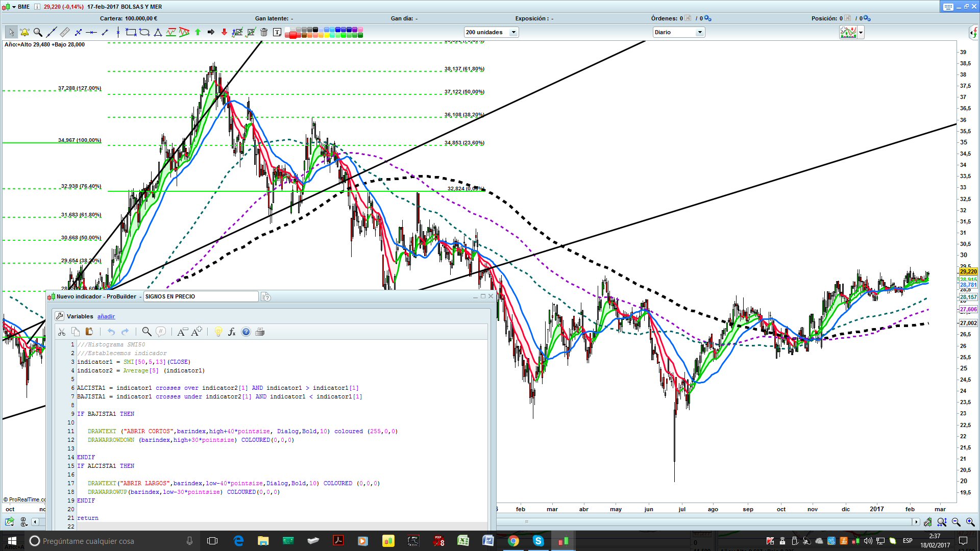Choose the green up arrow marker
980x551 pixels.
click(x=198, y=32)
